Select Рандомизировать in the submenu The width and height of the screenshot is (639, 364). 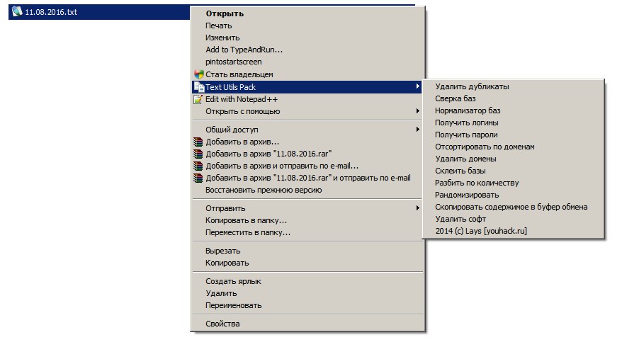click(x=467, y=195)
